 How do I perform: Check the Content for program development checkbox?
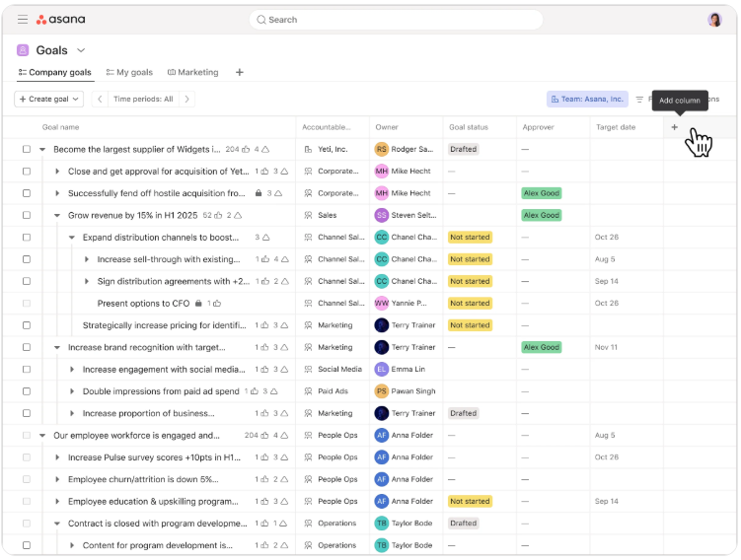click(x=27, y=545)
